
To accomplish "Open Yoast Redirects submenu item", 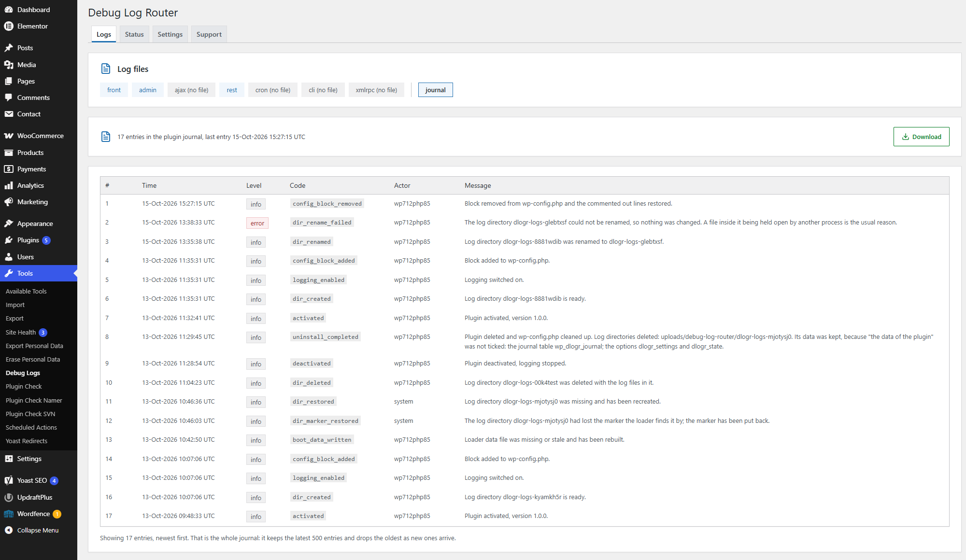I will click(27, 441).
